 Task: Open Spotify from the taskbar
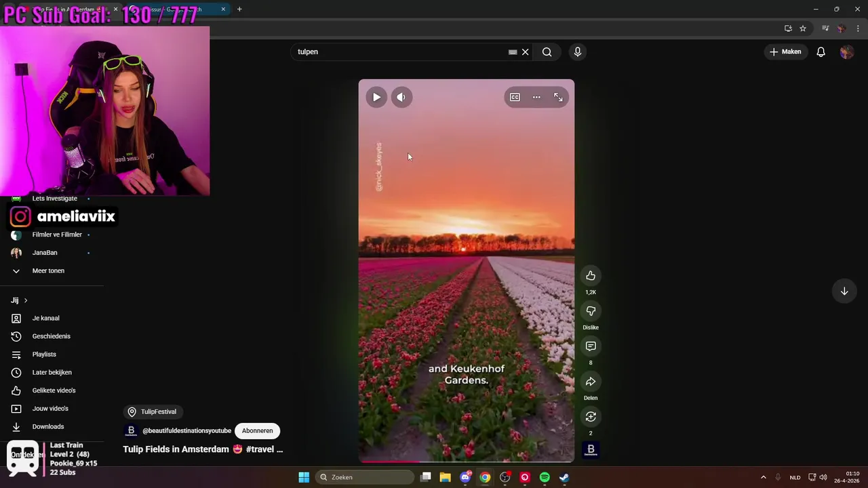[x=545, y=477]
